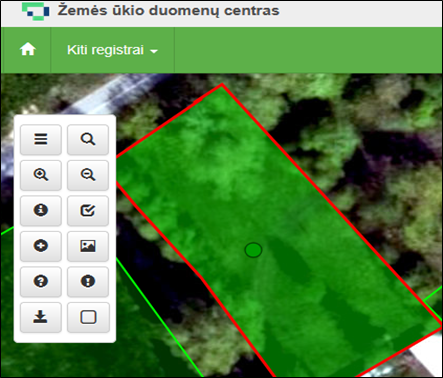This screenshot has height=378, width=443.
Task: Toggle the empty square selection tool
Action: [88, 317]
